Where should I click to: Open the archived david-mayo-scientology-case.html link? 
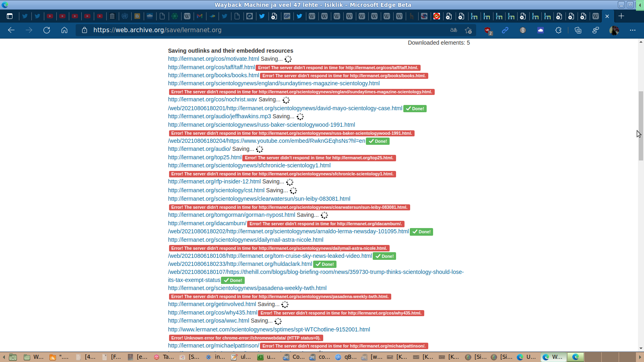[285, 108]
